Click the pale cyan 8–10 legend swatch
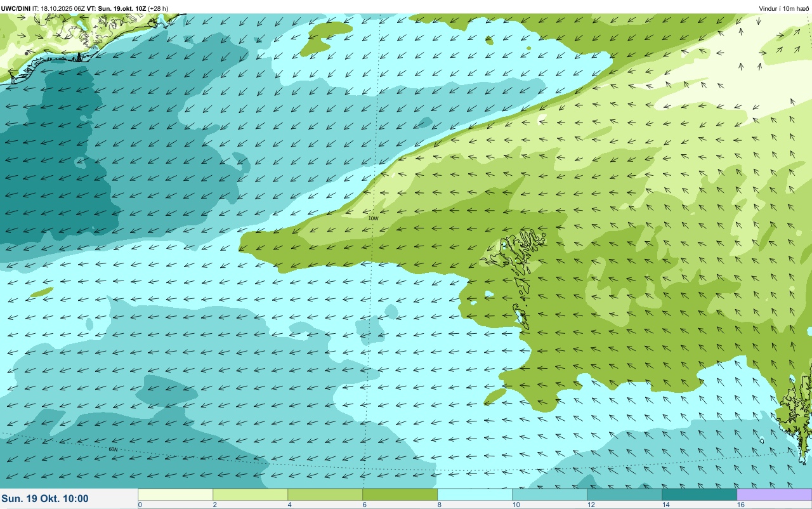Viewport: 812px width, 509px height. pos(475,494)
